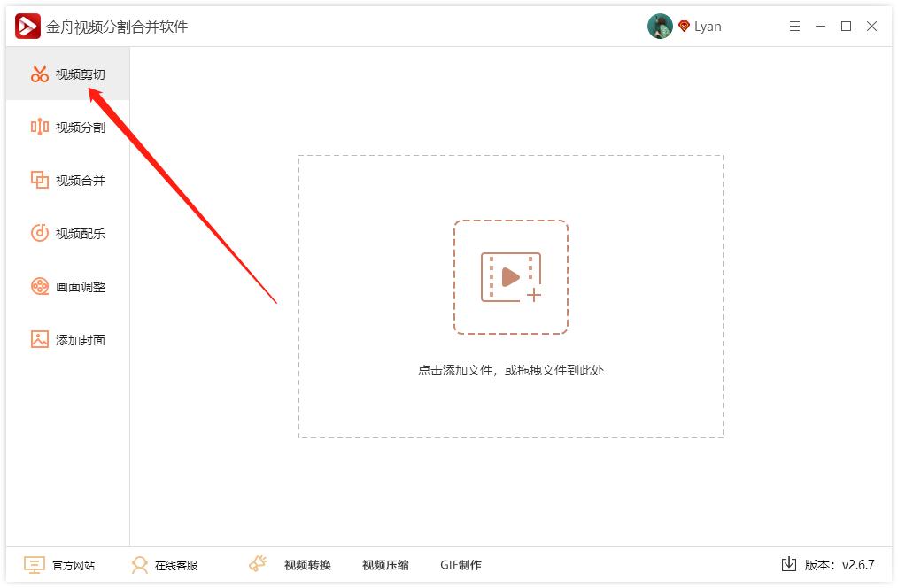Image resolution: width=898 pixels, height=588 pixels.
Task: Open the hamburger menu in title bar
Action: tap(794, 27)
